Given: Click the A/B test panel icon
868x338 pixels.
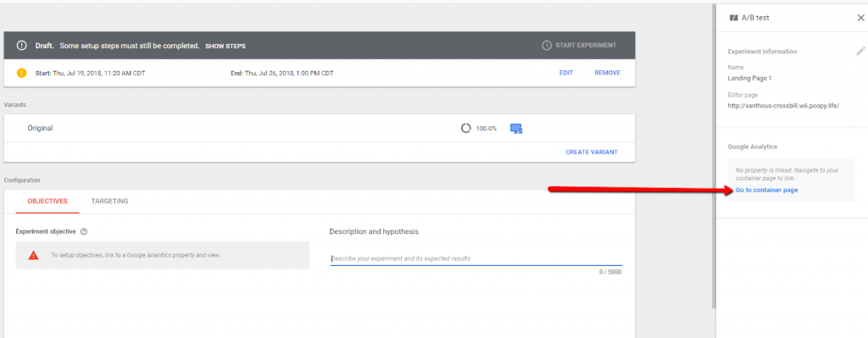Looking at the screenshot, I should click(x=734, y=18).
